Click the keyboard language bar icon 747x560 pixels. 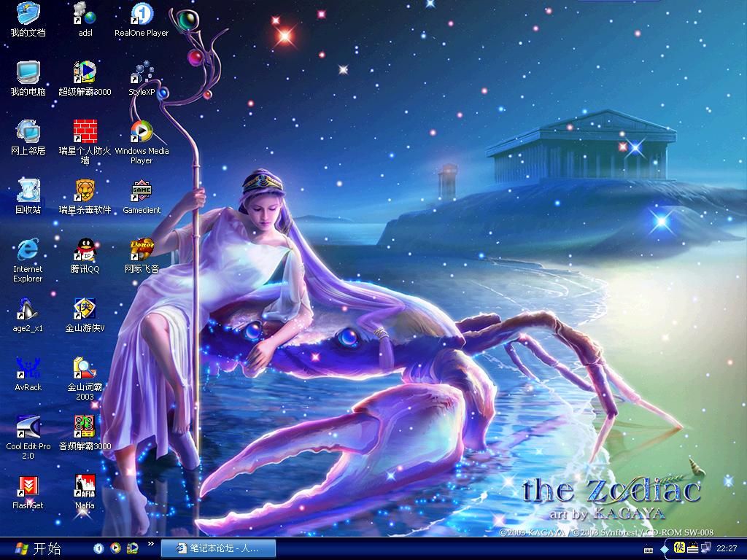[649, 550]
